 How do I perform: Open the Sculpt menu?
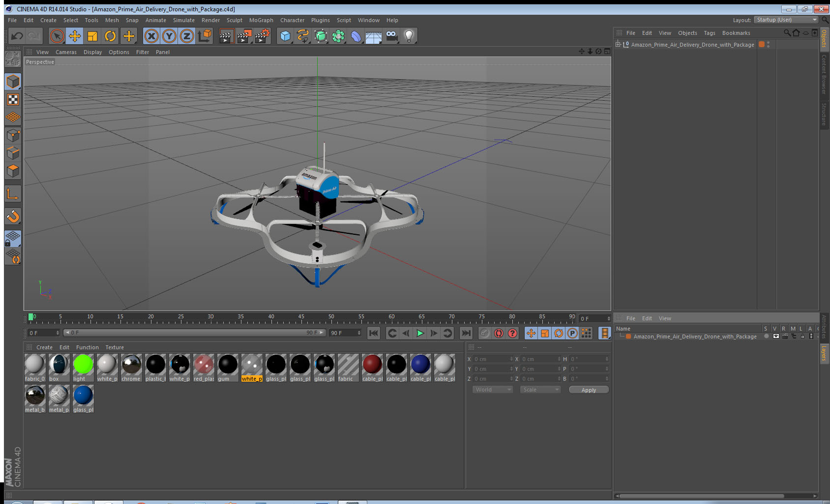coord(235,20)
